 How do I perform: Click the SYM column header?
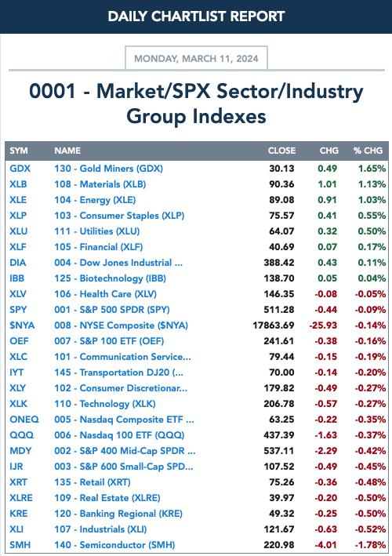coord(19,151)
